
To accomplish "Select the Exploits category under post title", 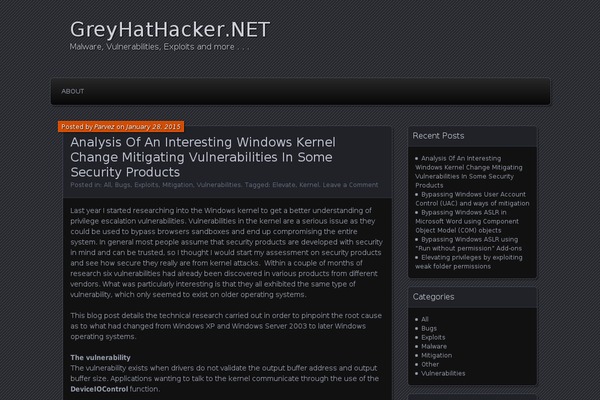I will pos(146,185).
